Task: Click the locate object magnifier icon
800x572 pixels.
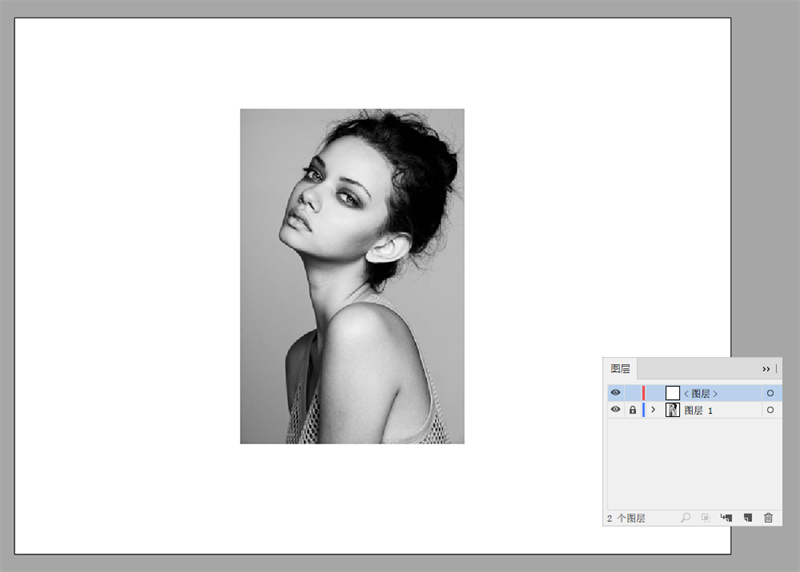Action: [x=685, y=517]
